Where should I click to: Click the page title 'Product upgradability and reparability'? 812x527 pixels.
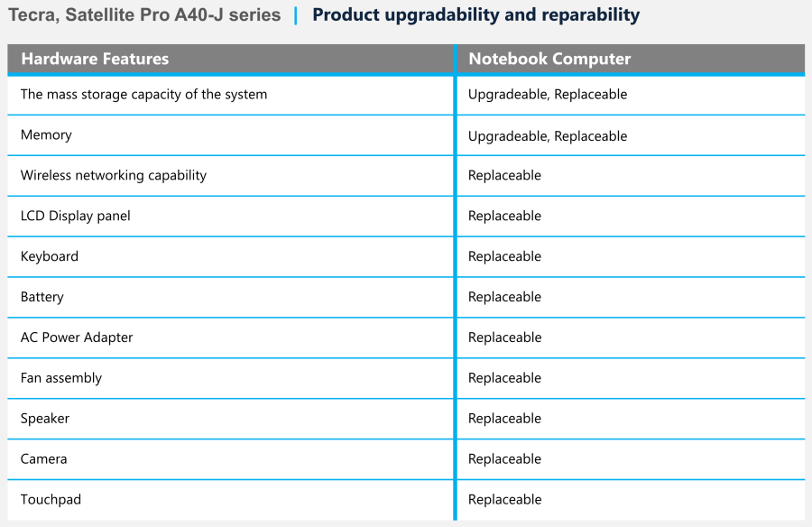(475, 15)
